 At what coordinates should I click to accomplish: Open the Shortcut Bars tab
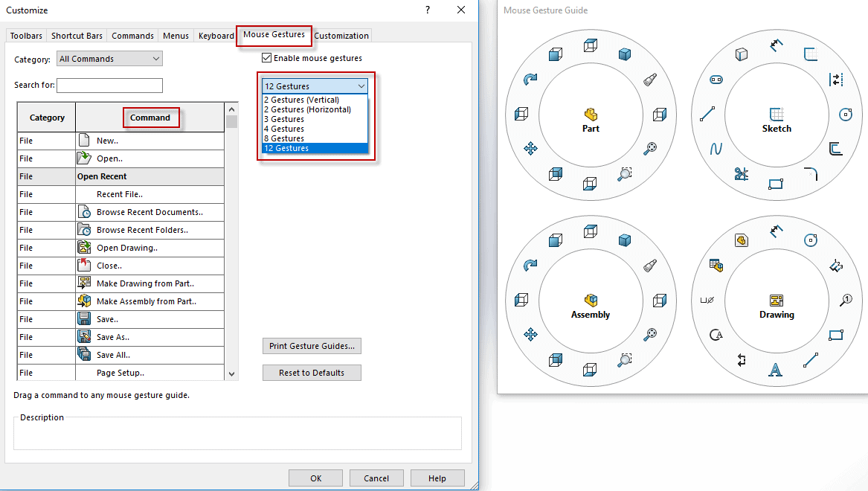(77, 36)
